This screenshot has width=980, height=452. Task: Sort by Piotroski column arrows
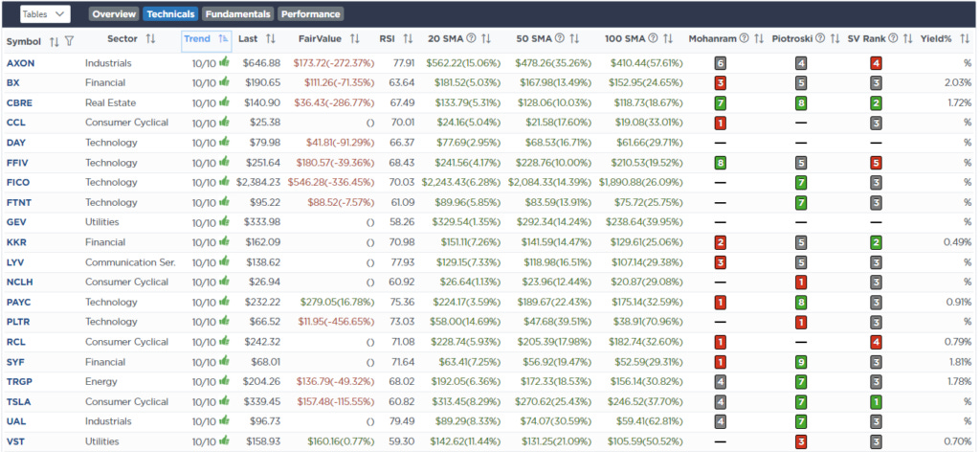pyautogui.click(x=835, y=38)
